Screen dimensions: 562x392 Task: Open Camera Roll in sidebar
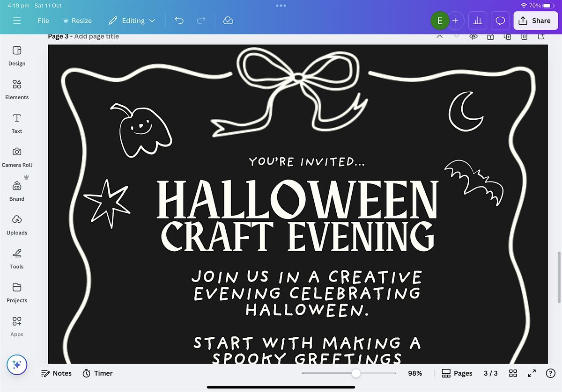pos(17,157)
